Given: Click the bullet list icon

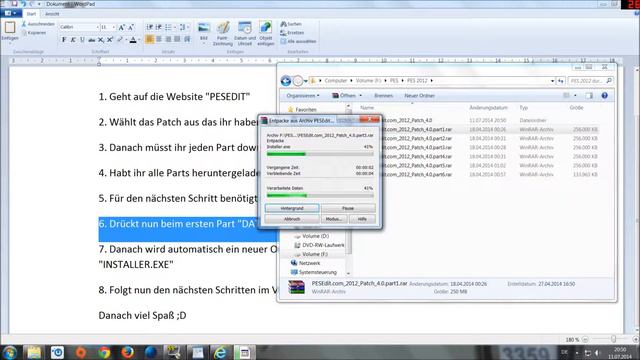Looking at the screenshot, I should (x=168, y=27).
